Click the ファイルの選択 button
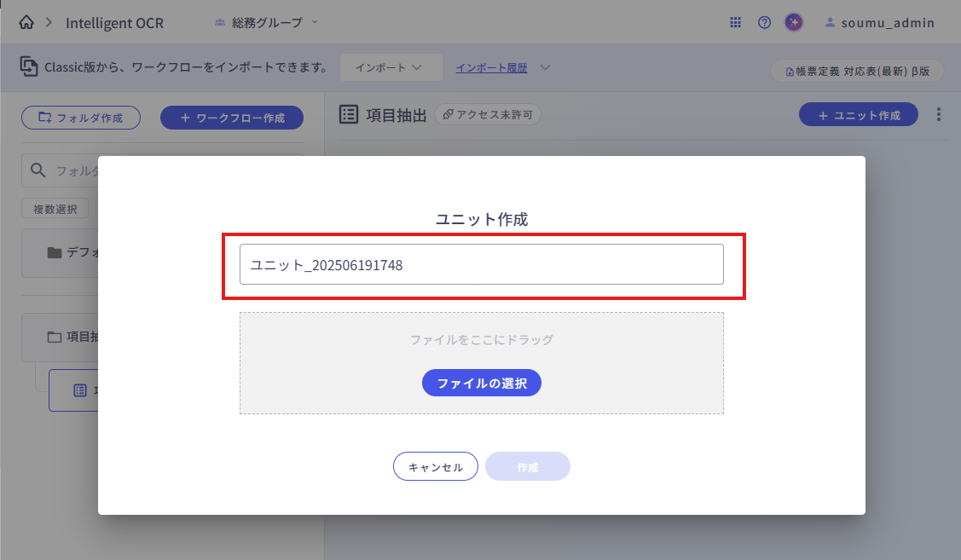The width and height of the screenshot is (961, 560). (x=482, y=384)
